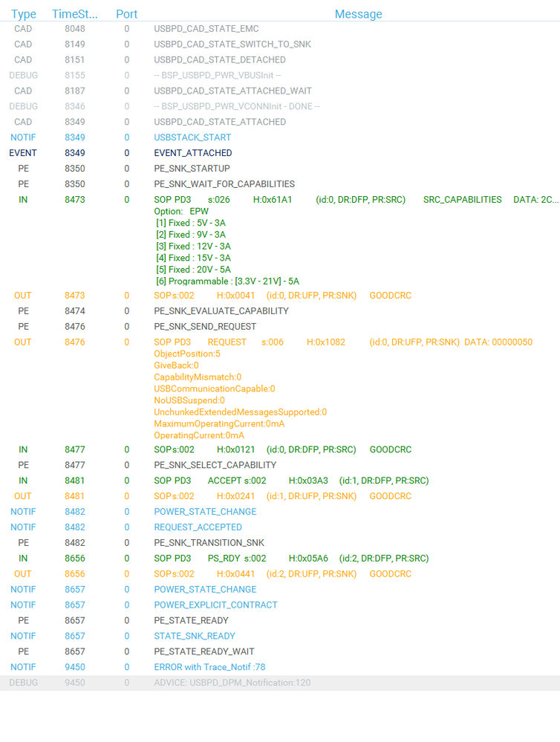
Task: Click the ObjectPosition:5 line
Action: pyautogui.click(x=187, y=354)
